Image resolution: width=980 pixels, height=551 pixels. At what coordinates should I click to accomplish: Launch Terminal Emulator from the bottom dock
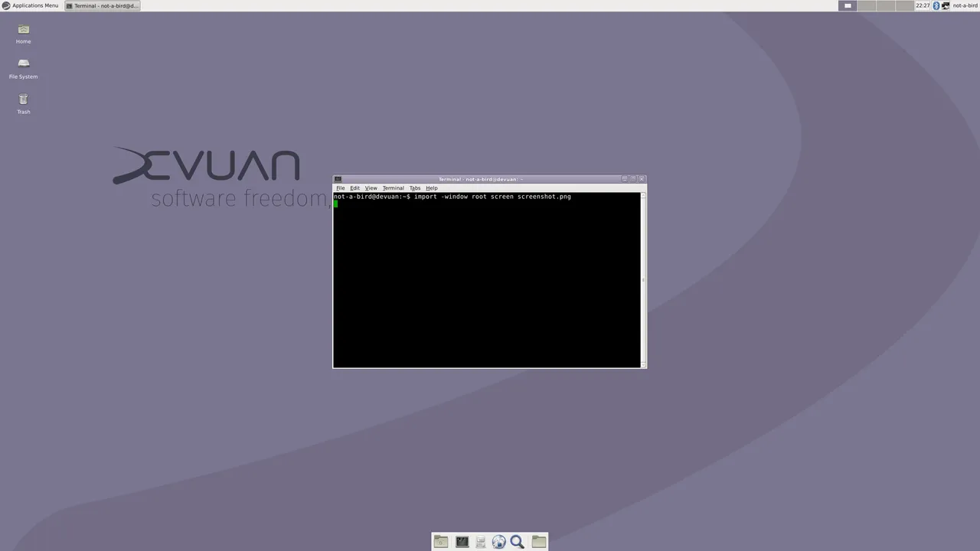(x=462, y=542)
